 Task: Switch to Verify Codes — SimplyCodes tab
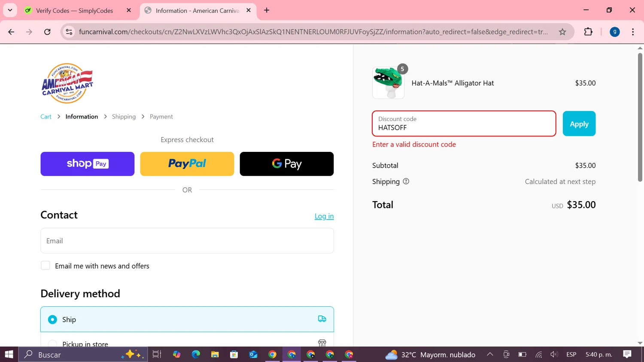74,10
